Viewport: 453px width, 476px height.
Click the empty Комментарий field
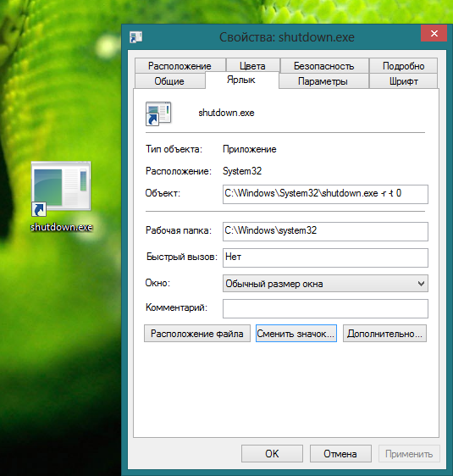pos(325,308)
